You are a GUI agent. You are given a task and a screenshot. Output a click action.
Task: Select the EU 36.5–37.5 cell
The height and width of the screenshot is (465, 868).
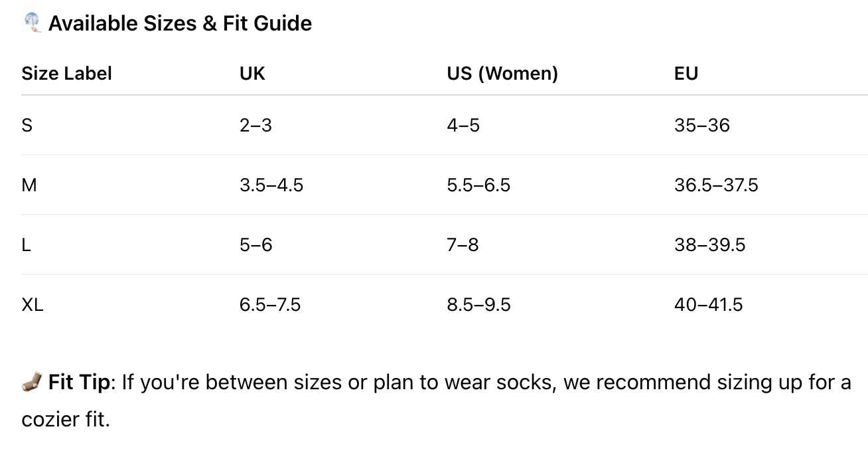point(716,185)
